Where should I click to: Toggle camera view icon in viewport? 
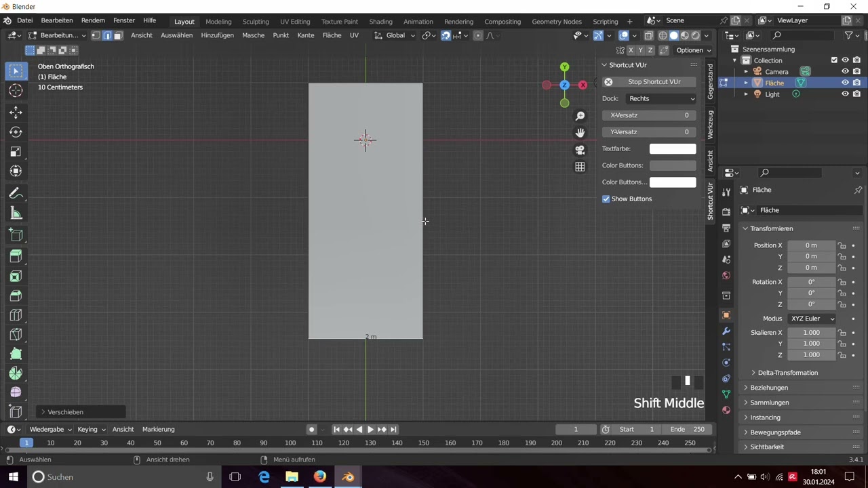pos(580,150)
